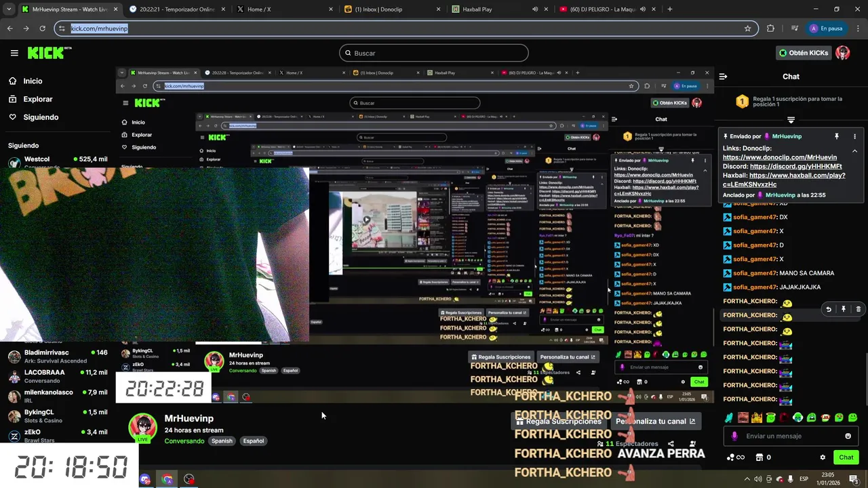
Task: Insert the first teal emote in quick bar
Action: click(x=729, y=418)
